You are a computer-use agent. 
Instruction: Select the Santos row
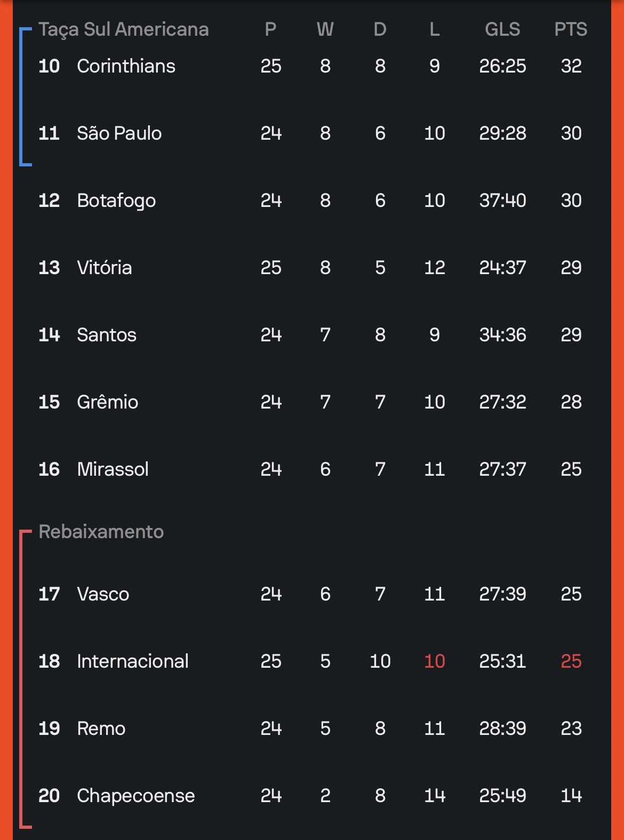312,335
